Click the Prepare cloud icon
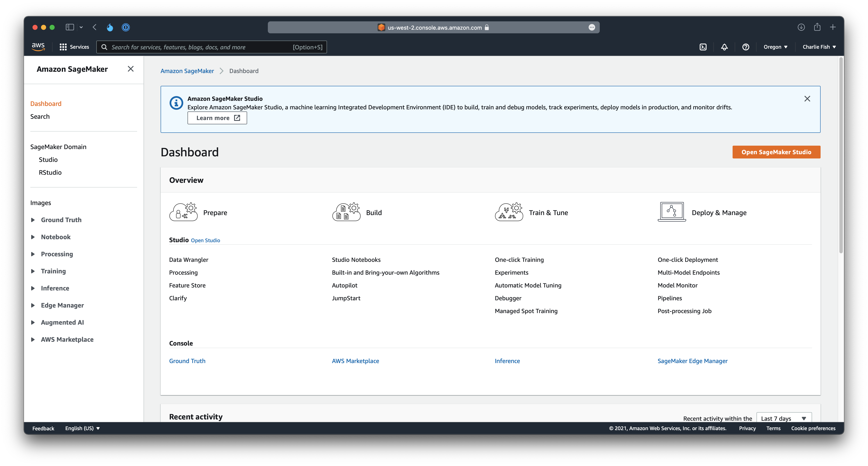Screen dimensions: 868x466 [183, 212]
